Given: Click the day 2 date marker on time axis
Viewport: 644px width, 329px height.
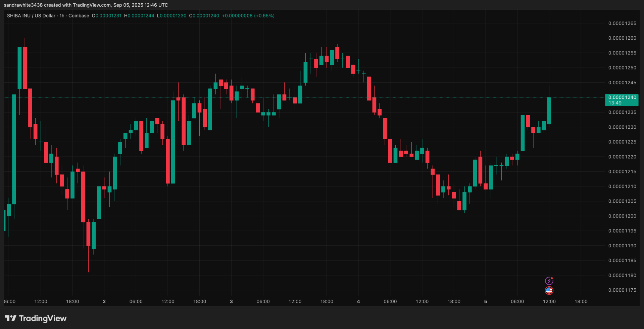Looking at the screenshot, I should click(104, 301).
